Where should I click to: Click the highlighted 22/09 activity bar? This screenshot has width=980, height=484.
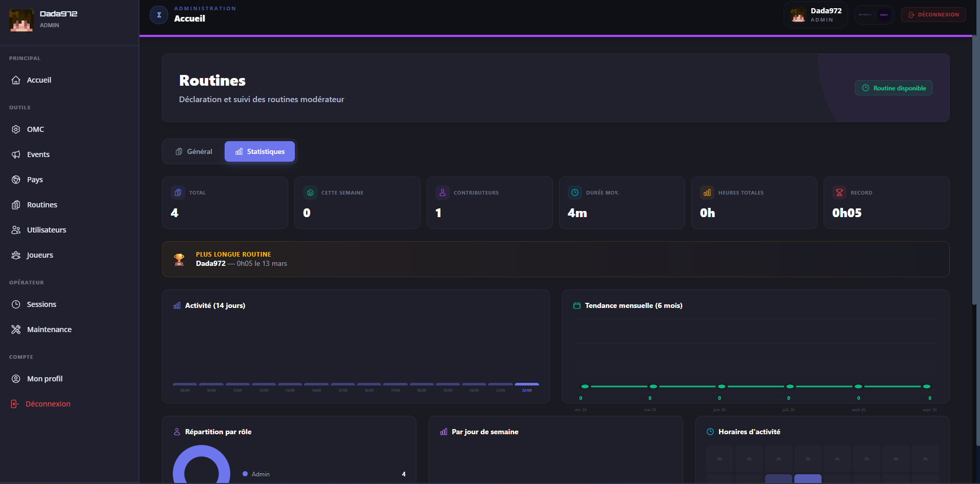(527, 384)
